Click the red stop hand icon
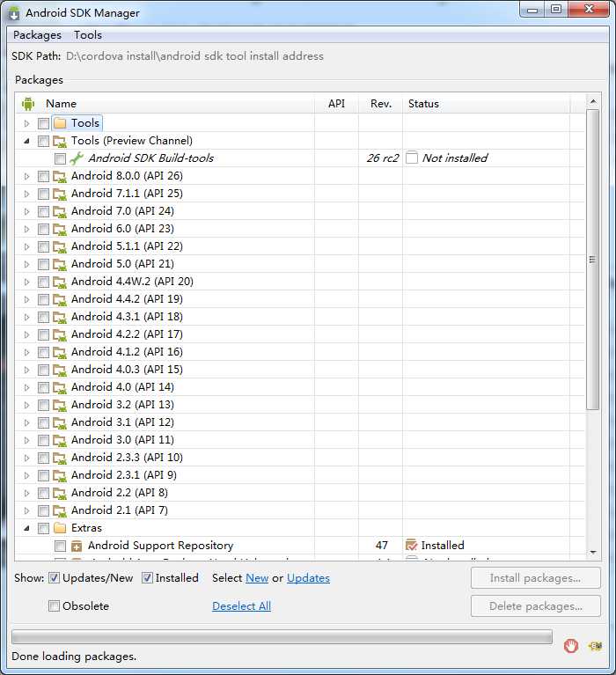The image size is (616, 675). 571,646
